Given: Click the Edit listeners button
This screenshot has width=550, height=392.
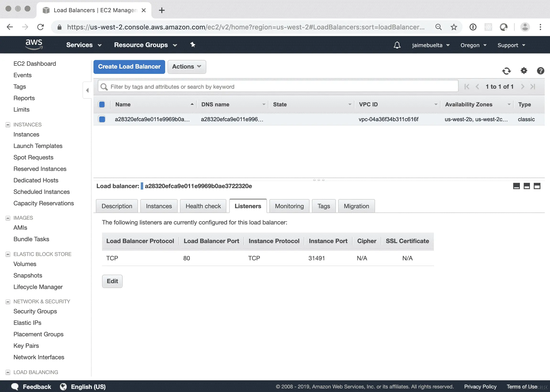Looking at the screenshot, I should pyautogui.click(x=112, y=281).
